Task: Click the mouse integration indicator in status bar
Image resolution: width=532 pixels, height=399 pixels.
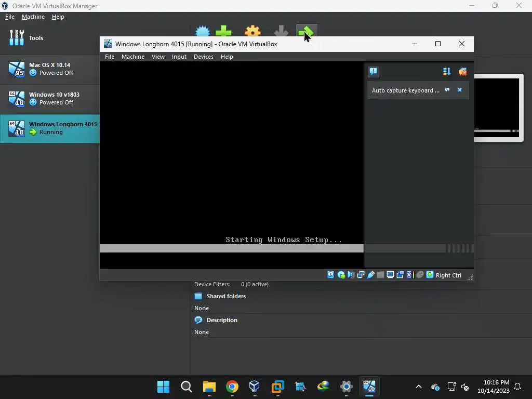Action: pos(420,275)
